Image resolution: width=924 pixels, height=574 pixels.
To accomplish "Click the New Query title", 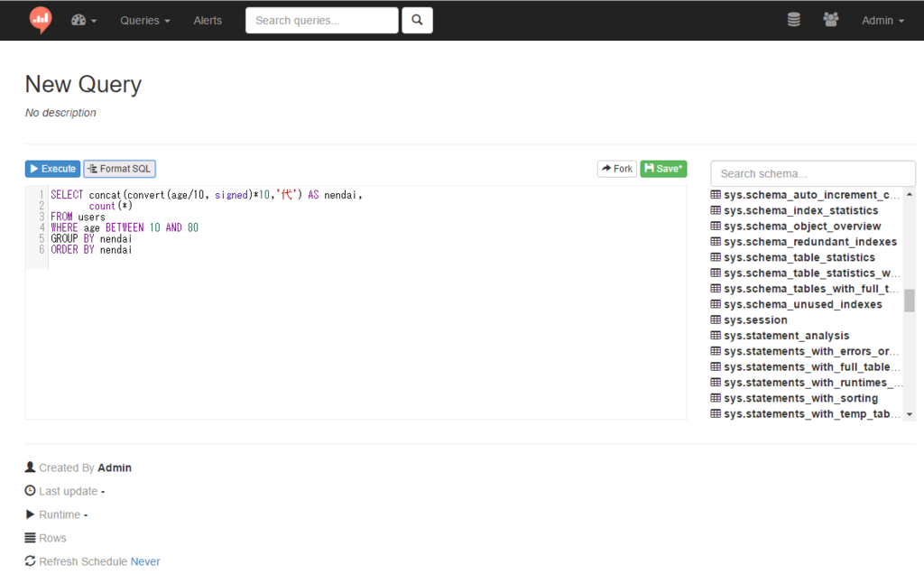I will pos(83,84).
